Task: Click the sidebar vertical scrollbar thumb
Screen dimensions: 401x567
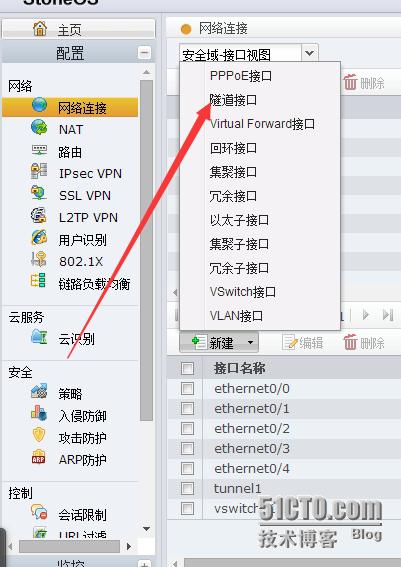Action: [x=146, y=250]
